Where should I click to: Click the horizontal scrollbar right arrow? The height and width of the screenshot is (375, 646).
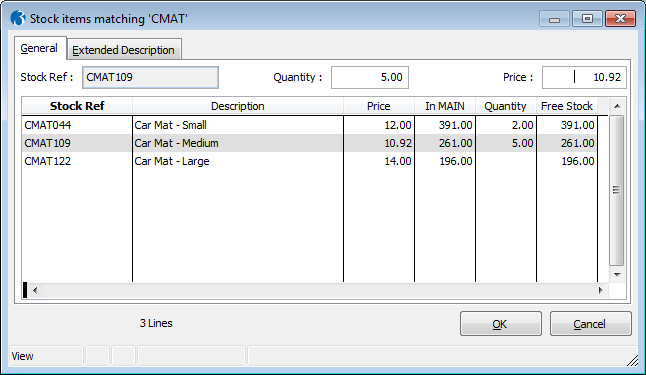coord(601,290)
